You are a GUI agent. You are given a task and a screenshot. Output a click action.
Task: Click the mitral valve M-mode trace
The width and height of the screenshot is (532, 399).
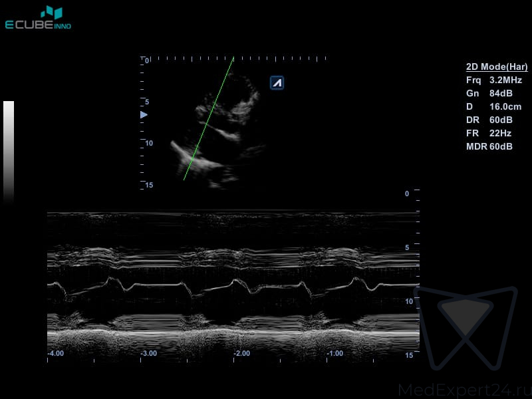coord(233,287)
